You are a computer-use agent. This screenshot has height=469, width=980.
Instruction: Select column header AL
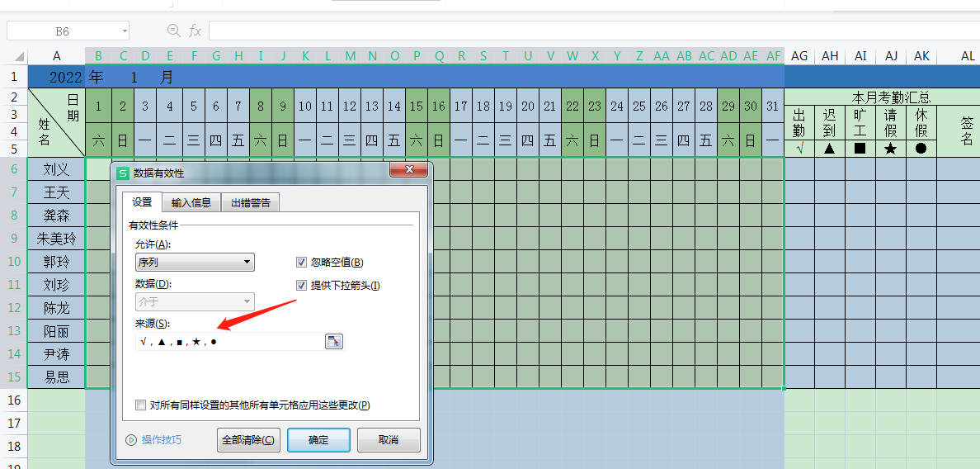[968, 56]
